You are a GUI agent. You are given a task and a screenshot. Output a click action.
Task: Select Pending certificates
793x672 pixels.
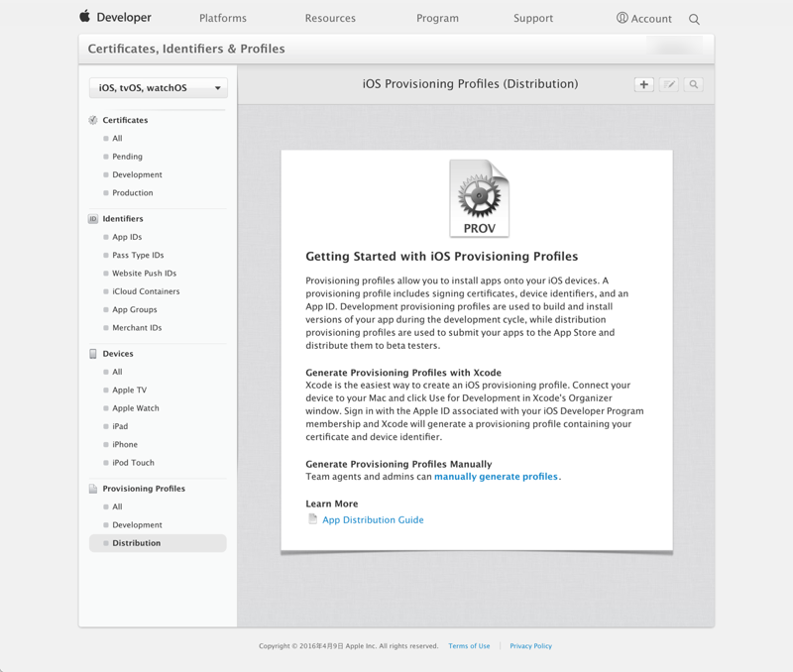pos(128,157)
